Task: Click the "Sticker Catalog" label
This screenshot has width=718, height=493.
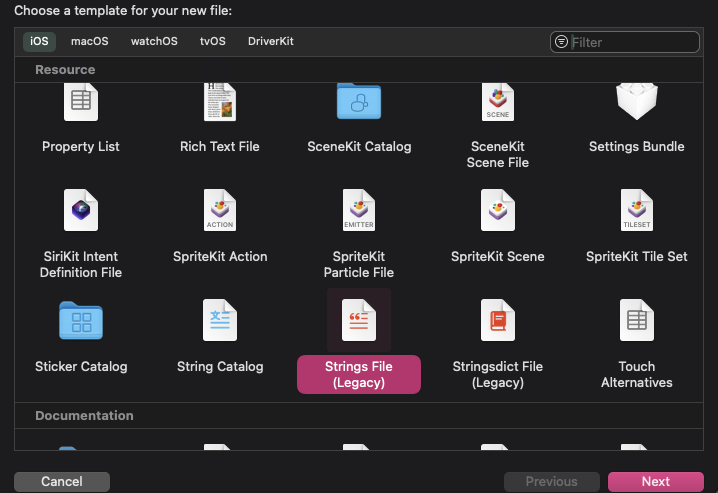Action: coord(81,367)
